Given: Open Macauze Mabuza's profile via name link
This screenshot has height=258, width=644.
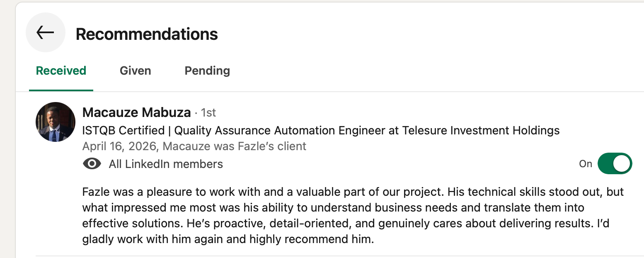Looking at the screenshot, I should pos(136,112).
